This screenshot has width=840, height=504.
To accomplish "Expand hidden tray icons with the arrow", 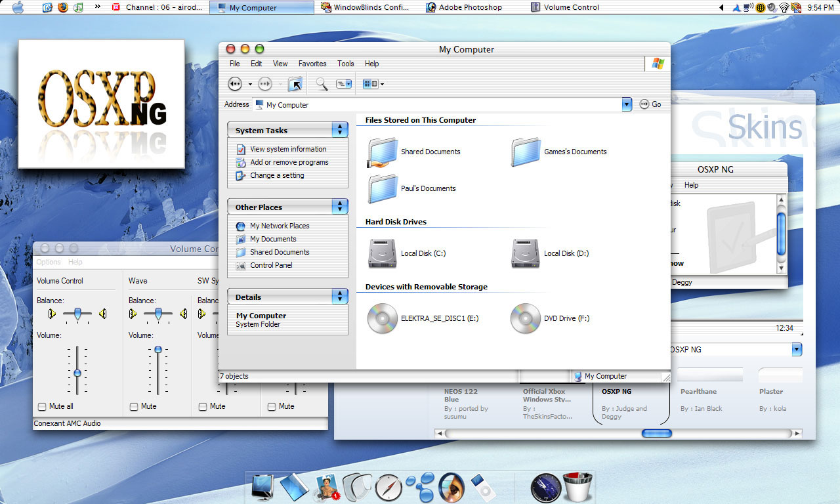I will click(x=721, y=7).
